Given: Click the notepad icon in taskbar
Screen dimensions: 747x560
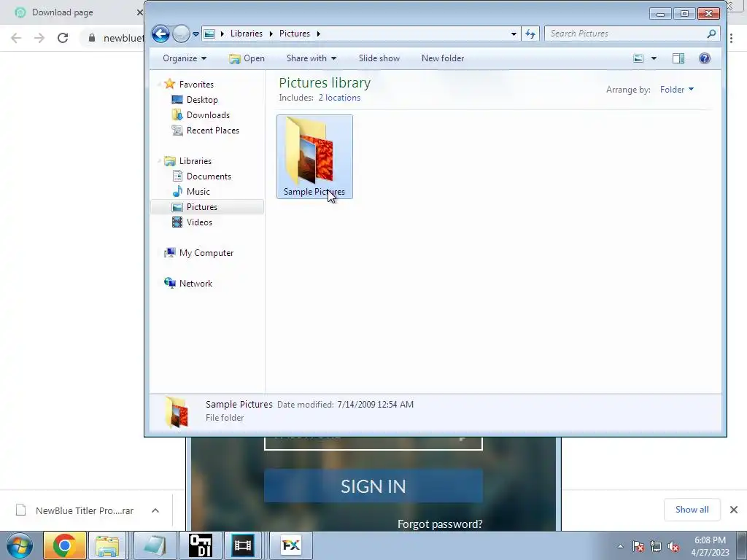Looking at the screenshot, I should (x=155, y=545).
